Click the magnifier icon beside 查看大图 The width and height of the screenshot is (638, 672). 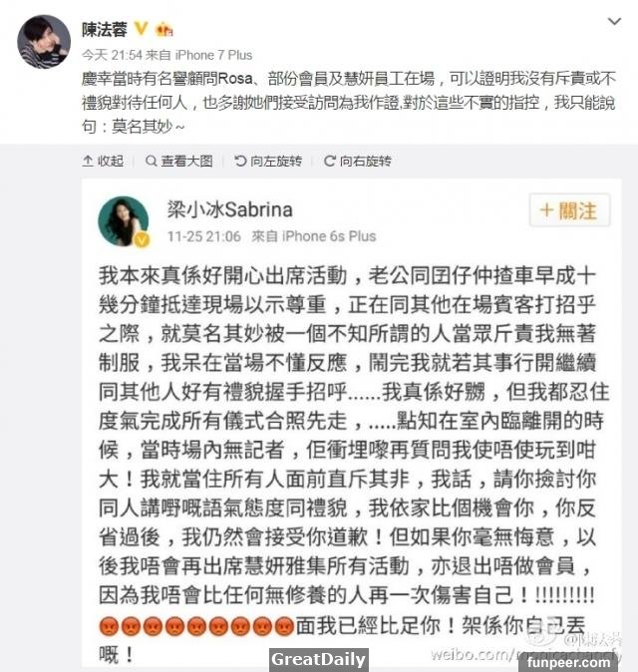(151, 161)
